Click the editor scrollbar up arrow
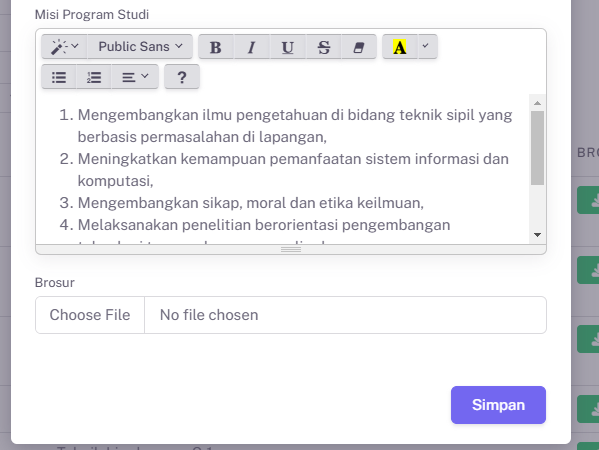Screen dimensions: 599x450 coord(537,103)
